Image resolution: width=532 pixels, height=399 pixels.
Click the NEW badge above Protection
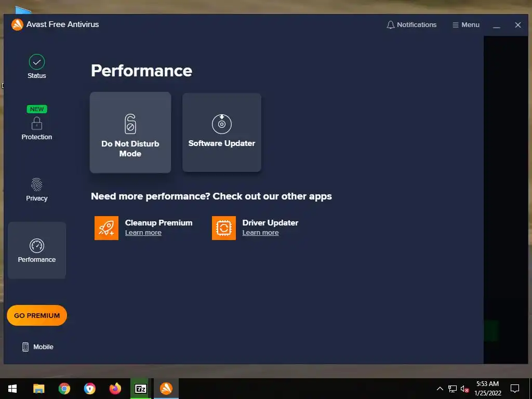pyautogui.click(x=37, y=109)
